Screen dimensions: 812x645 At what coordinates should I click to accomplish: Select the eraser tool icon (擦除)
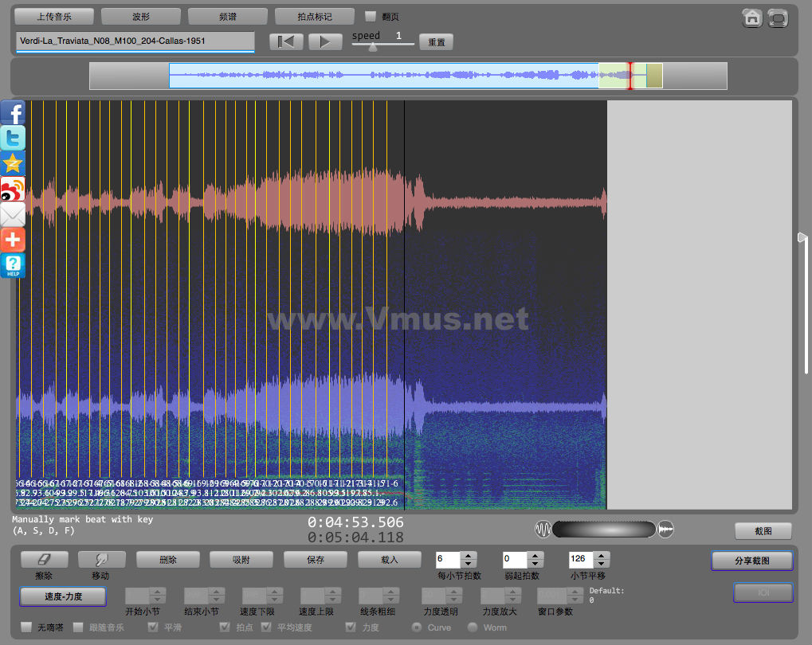(x=44, y=560)
